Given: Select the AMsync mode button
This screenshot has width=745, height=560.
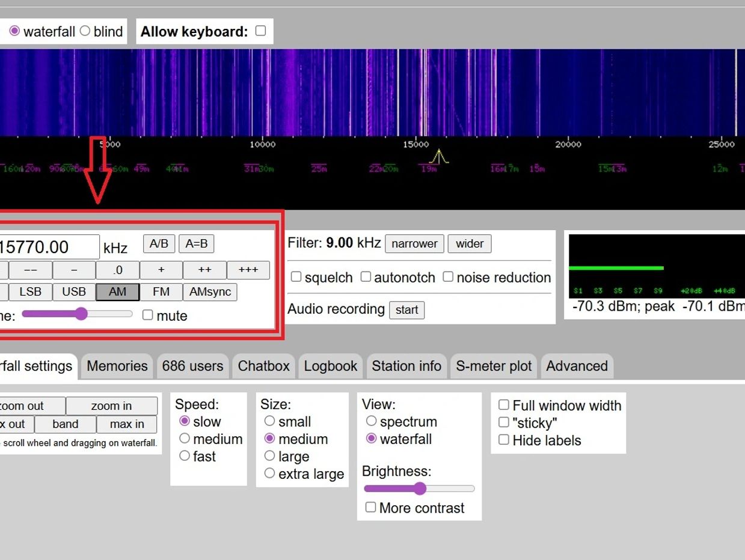Looking at the screenshot, I should [x=210, y=292].
